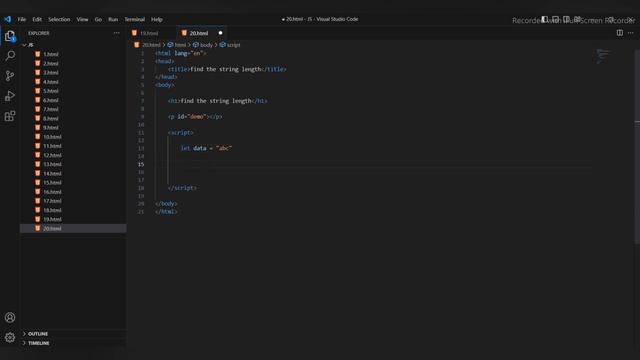Open the Extensions view icon
This screenshot has width=640, height=360.
click(10, 116)
